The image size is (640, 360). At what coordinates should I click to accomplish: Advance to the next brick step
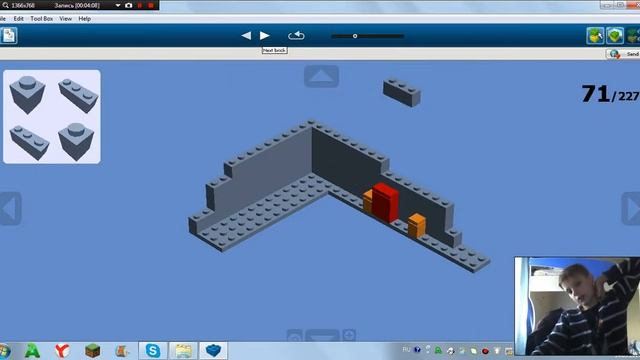tap(264, 36)
